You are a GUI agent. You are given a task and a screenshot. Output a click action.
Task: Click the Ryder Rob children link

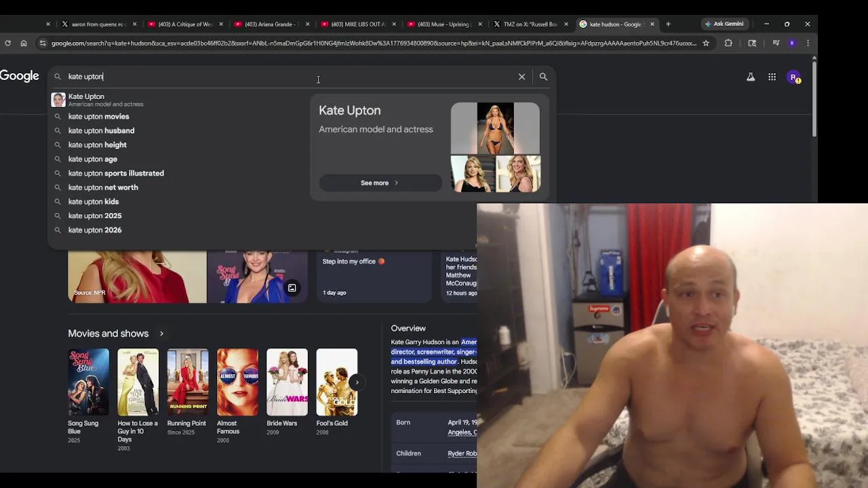(462, 453)
